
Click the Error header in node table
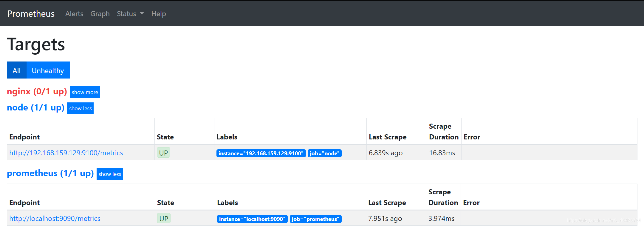472,137
